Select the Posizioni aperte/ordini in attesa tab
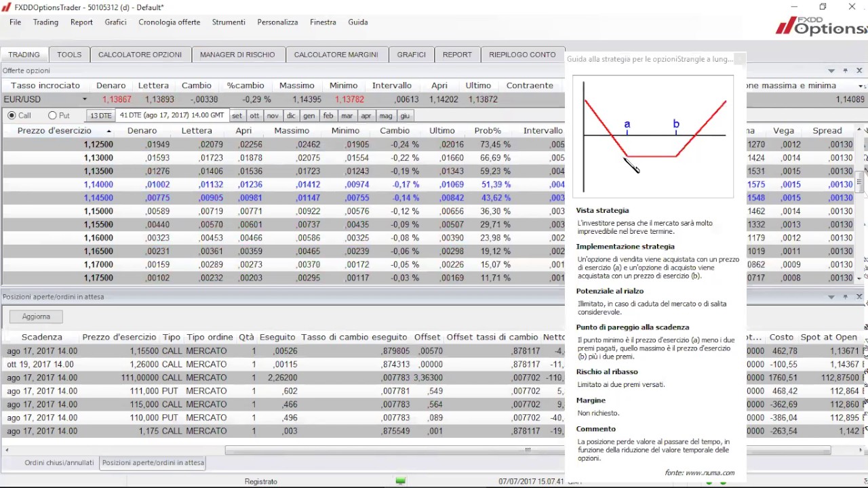 153,463
